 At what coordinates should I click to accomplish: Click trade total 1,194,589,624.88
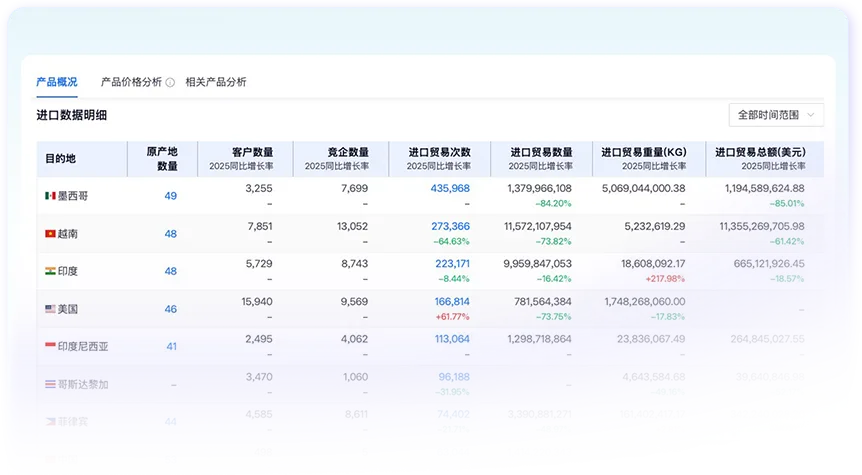[x=765, y=188]
